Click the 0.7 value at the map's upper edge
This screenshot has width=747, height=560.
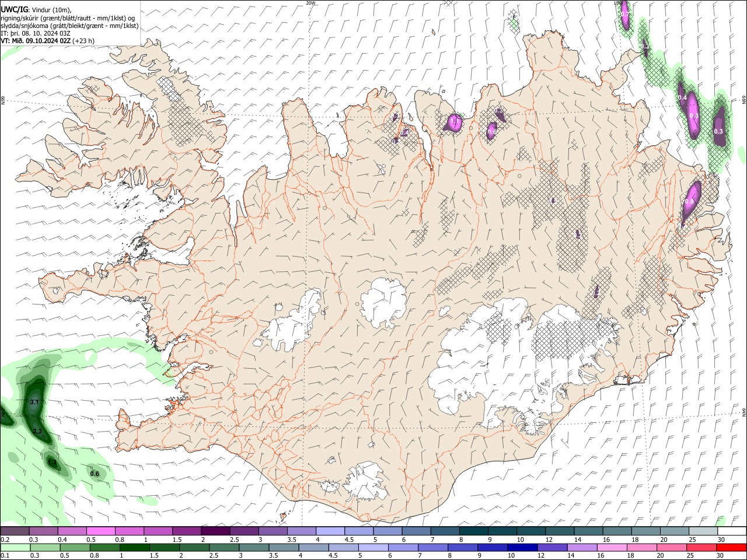pos(624,14)
